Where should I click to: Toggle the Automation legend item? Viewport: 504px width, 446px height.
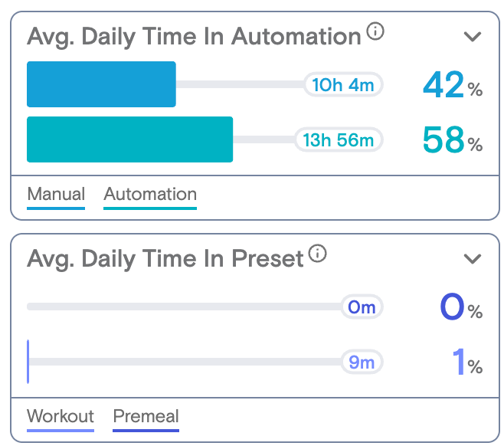click(150, 197)
